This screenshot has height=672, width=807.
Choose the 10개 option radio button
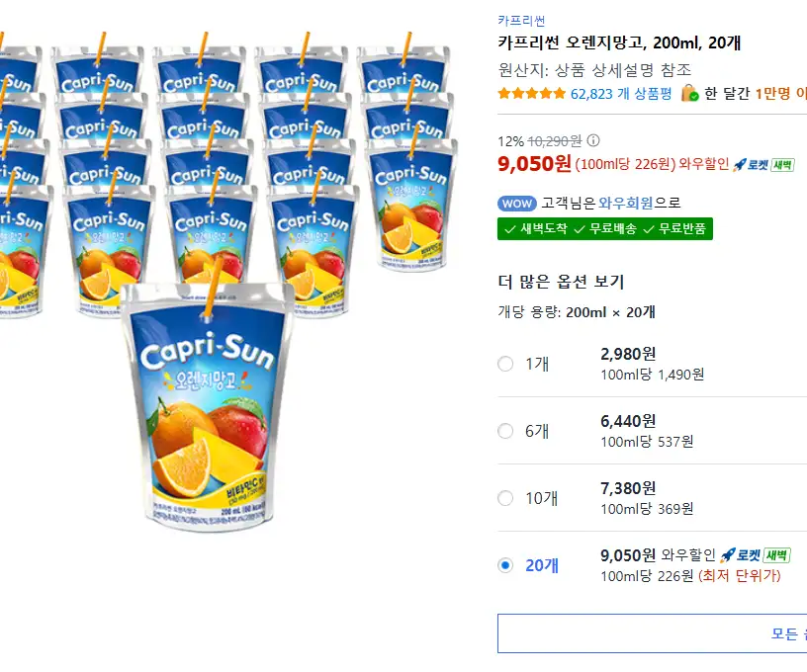(x=505, y=498)
